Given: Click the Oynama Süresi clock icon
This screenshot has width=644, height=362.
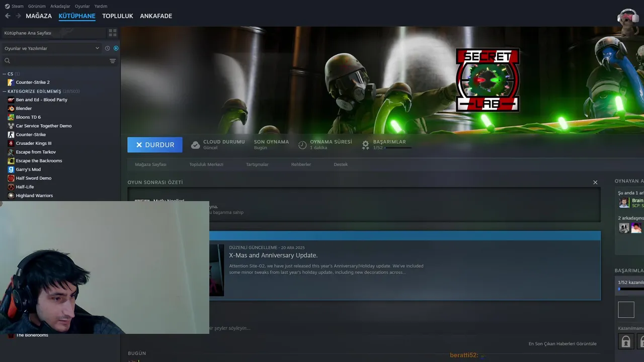Looking at the screenshot, I should click(x=302, y=145).
